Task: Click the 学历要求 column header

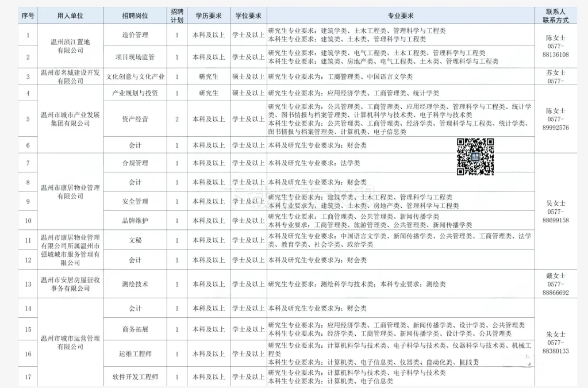Action: [207, 15]
